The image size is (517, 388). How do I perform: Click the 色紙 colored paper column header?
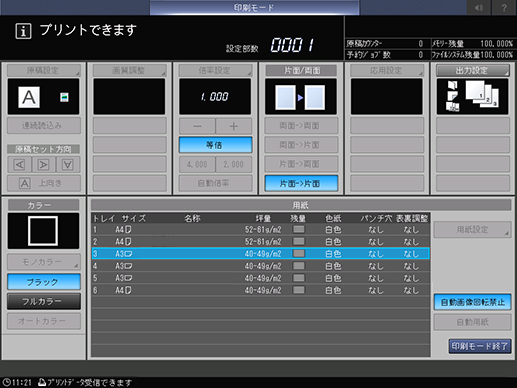pos(333,219)
